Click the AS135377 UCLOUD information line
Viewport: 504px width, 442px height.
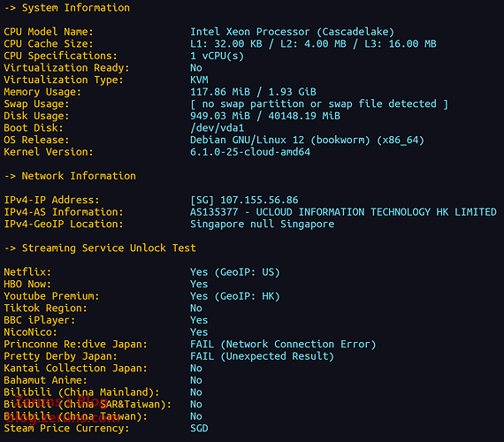[x=343, y=212]
